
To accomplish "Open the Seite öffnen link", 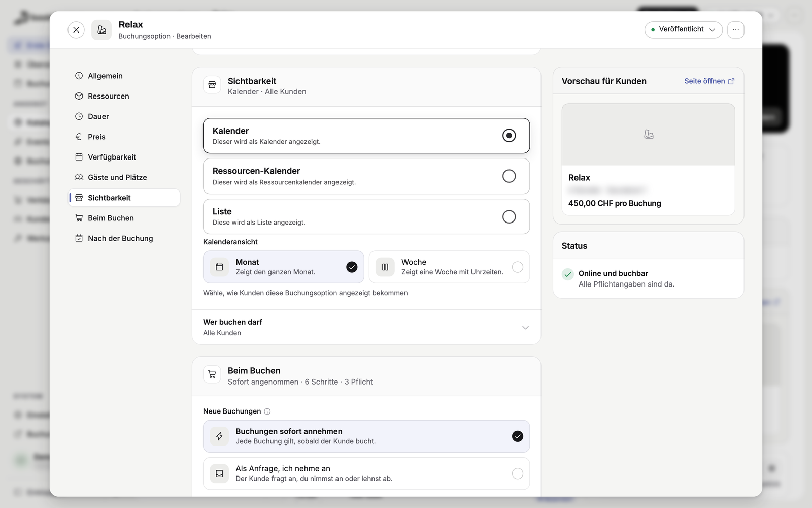I will click(709, 81).
